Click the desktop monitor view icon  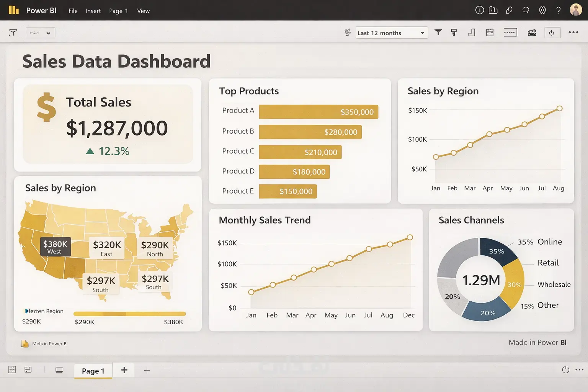(x=59, y=370)
